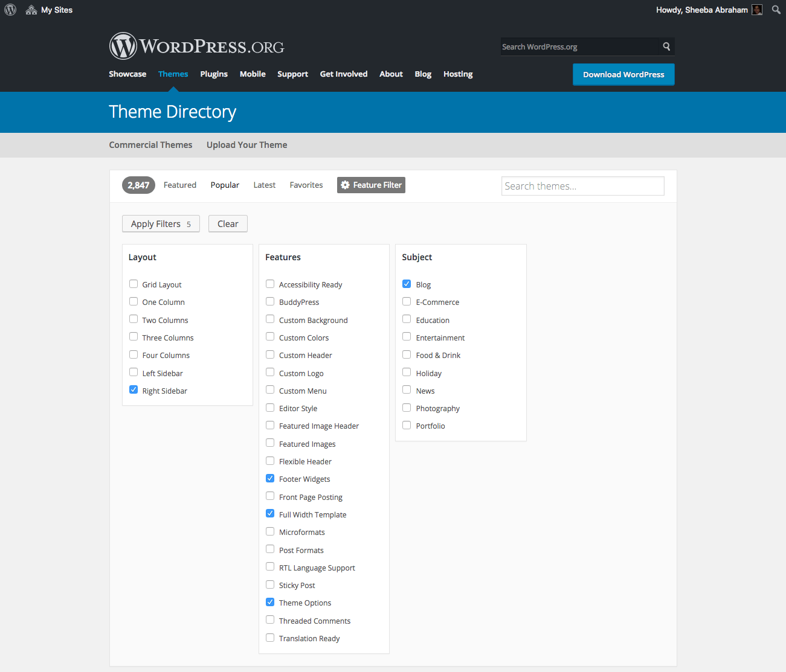Check the Photography subject
Image resolution: width=786 pixels, height=672 pixels.
coord(406,407)
